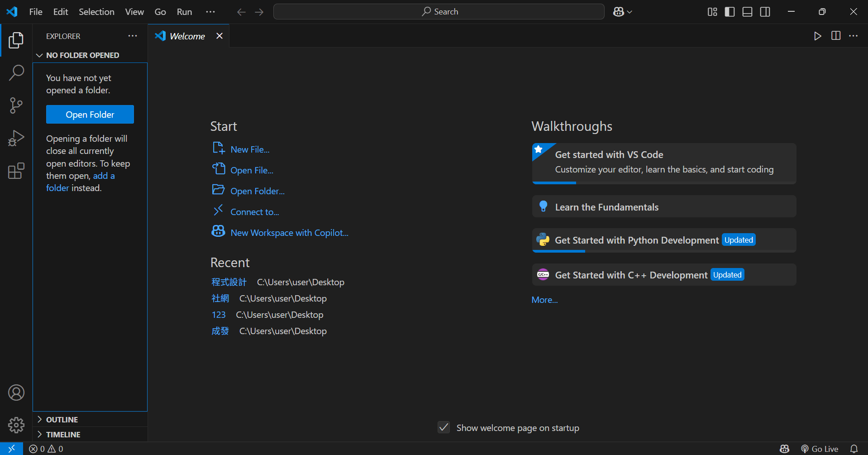Viewport: 868px width, 455px height.
Task: Open the View menu
Action: tap(134, 12)
